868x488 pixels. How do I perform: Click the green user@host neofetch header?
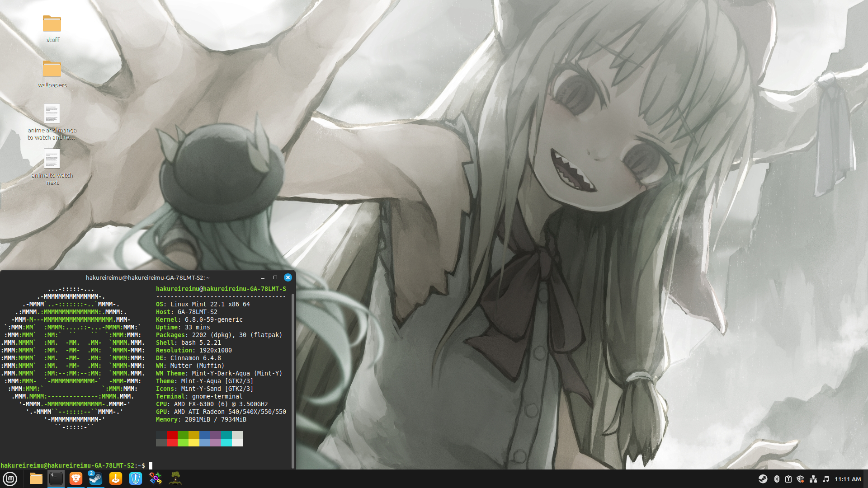click(221, 289)
